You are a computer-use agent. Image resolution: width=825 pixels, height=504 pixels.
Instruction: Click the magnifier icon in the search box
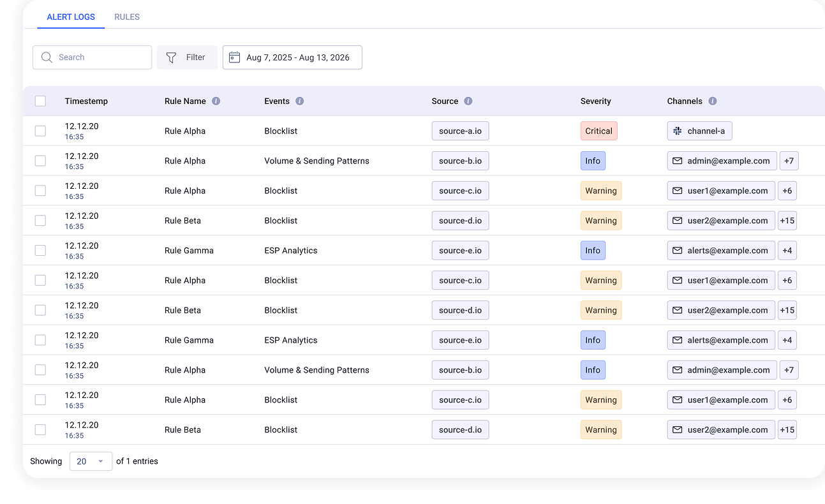[x=47, y=57]
